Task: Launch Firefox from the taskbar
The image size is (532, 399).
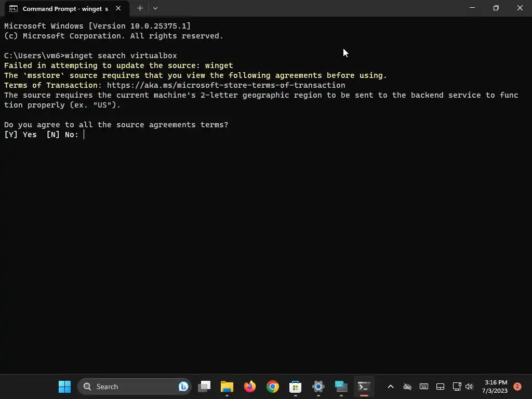Action: pos(250,387)
